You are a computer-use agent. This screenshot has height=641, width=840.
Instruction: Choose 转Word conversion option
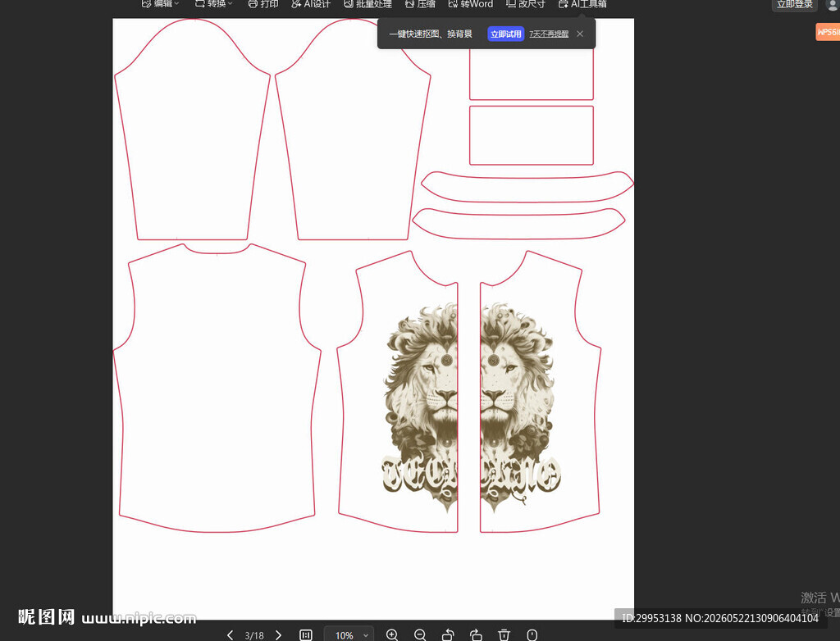(x=470, y=4)
